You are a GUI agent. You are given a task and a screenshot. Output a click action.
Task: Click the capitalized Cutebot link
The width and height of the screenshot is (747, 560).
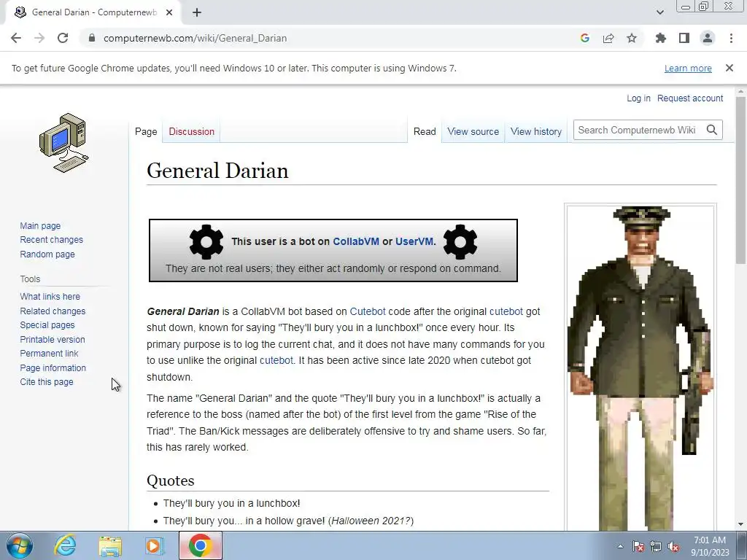pyautogui.click(x=368, y=311)
